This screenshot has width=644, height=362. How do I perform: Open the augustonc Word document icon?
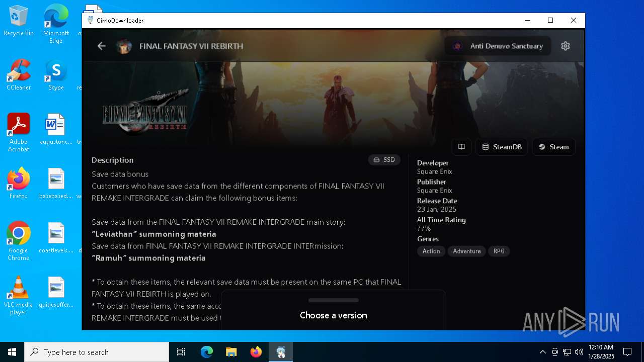click(x=56, y=129)
